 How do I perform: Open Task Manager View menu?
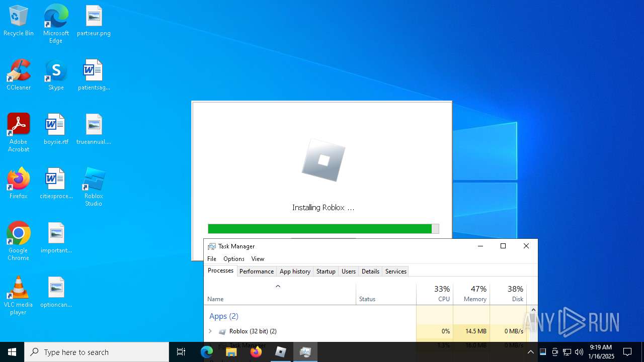(258, 259)
